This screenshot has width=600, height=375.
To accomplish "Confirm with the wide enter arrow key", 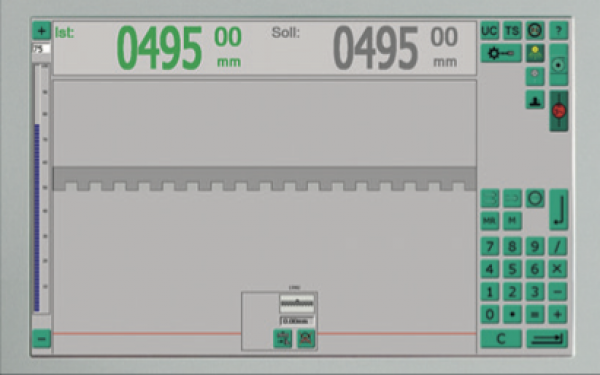I will tap(547, 339).
